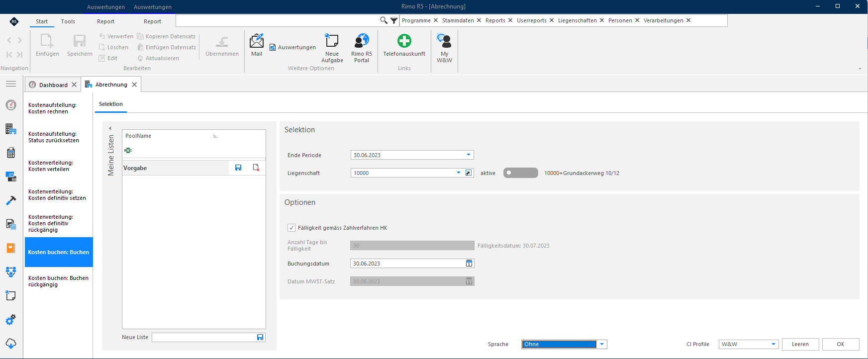
Task: Open the Tools ribbon tab
Action: point(68,21)
